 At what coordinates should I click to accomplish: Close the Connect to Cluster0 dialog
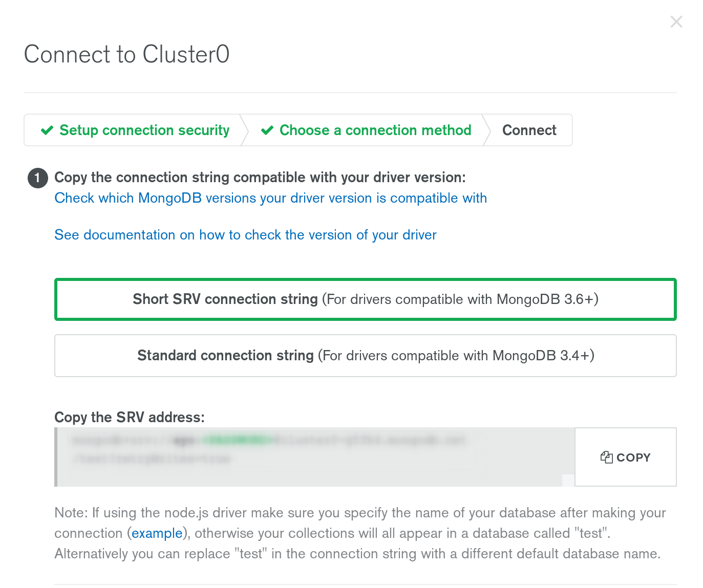[x=676, y=22]
